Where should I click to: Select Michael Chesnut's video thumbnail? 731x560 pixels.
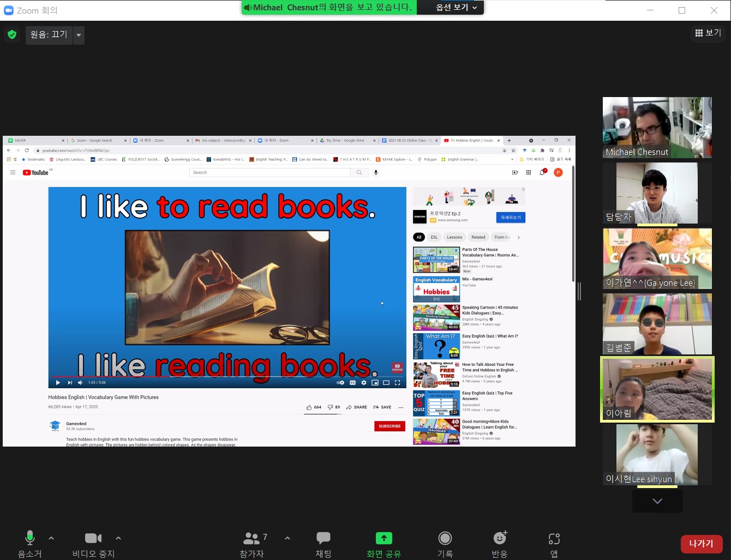657,128
